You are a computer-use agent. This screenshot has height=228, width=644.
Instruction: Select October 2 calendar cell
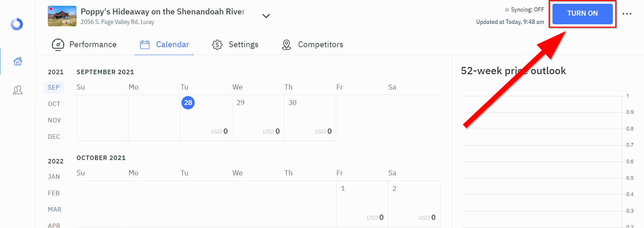point(414,203)
